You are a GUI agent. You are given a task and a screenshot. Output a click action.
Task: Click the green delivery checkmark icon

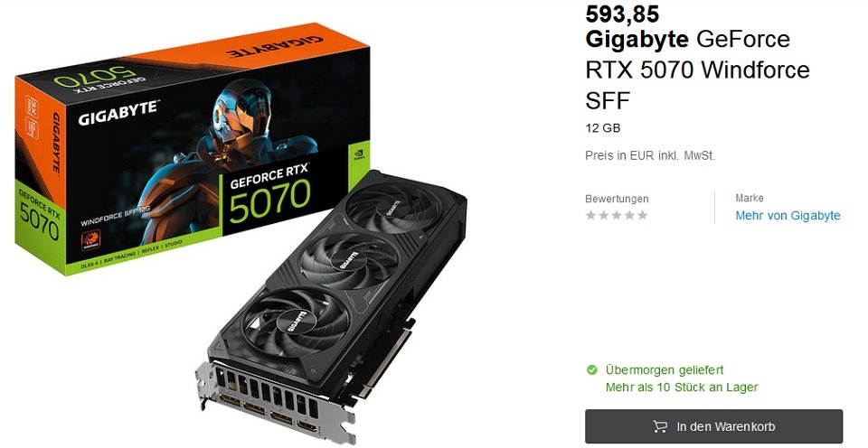point(591,369)
